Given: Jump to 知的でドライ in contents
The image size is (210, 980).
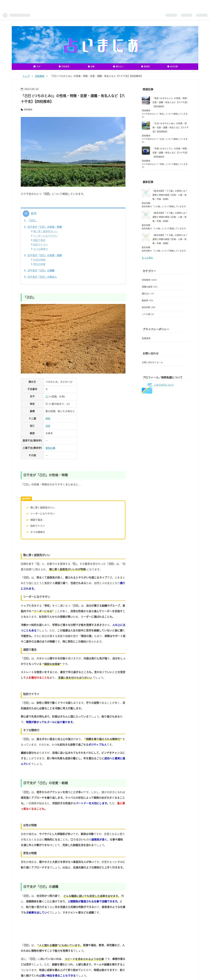Looking at the screenshot, I should [40, 245].
